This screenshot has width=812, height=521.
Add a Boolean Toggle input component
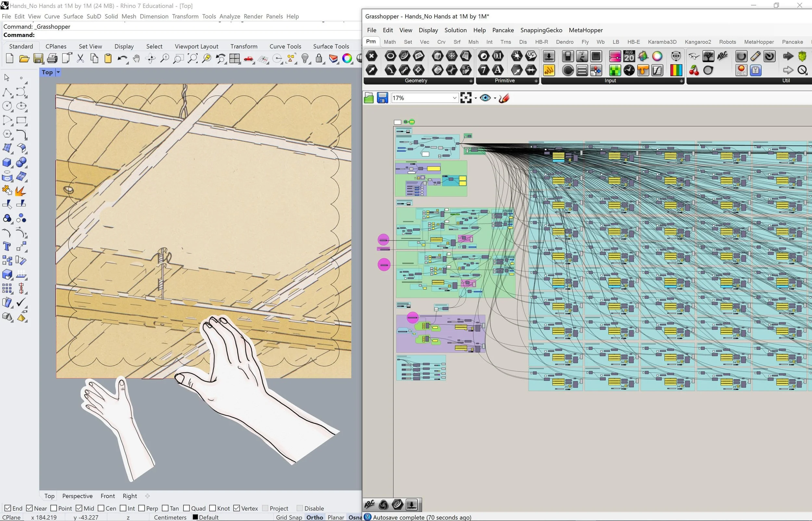coord(567,56)
